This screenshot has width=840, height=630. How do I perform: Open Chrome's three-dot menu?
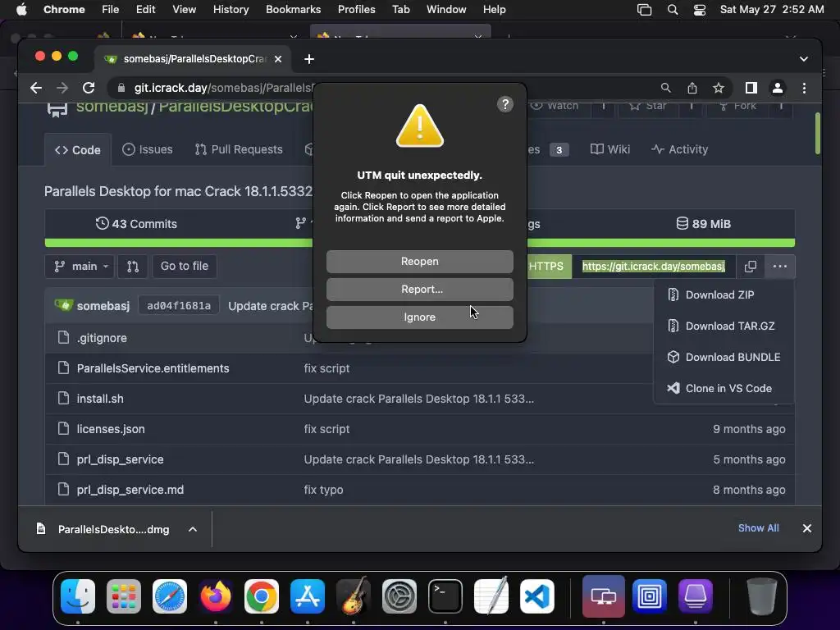[804, 88]
